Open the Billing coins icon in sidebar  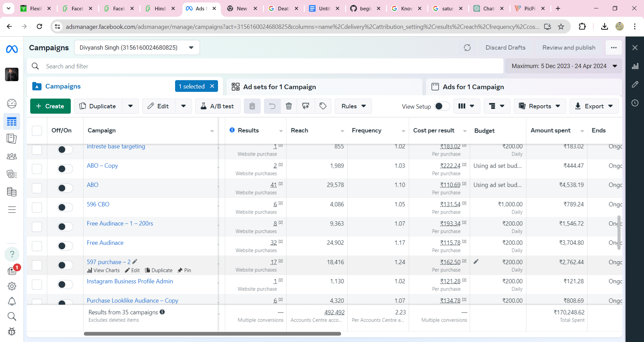click(12, 192)
